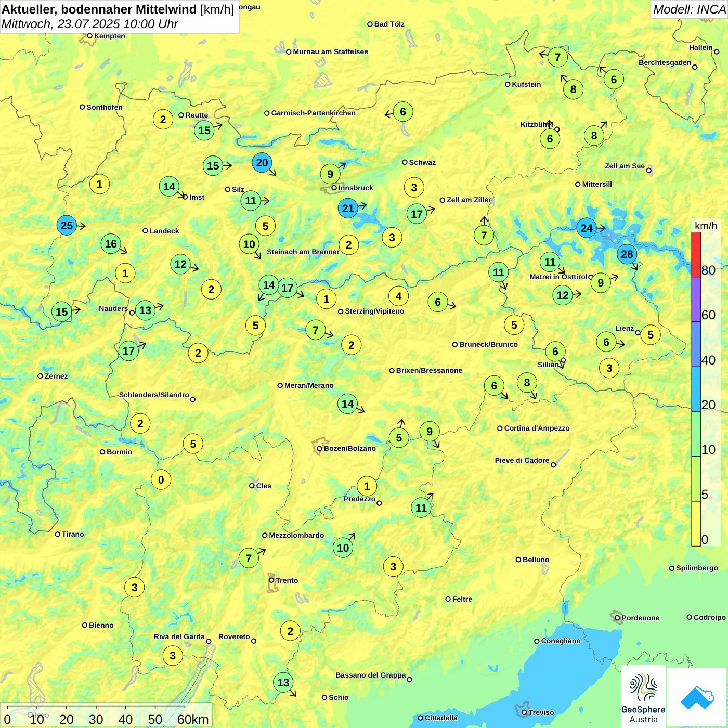This screenshot has width=728, height=728.
Task: Click the 14 km/h marker beside Imst
Action: (169, 187)
